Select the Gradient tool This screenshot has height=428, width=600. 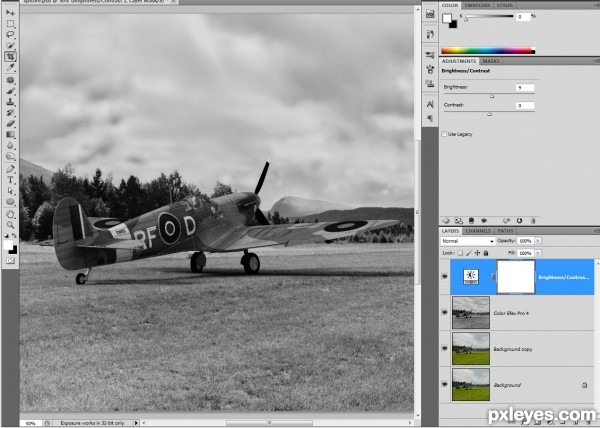click(x=10, y=134)
